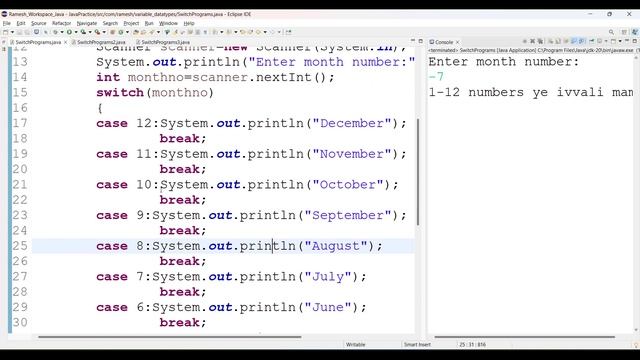Viewport: 640px width, 360px height.
Task: Run the program with green Run button
Action: pos(69,32)
